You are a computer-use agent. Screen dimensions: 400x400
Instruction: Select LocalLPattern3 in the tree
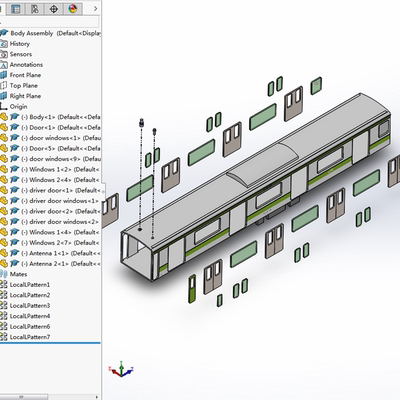30,305
